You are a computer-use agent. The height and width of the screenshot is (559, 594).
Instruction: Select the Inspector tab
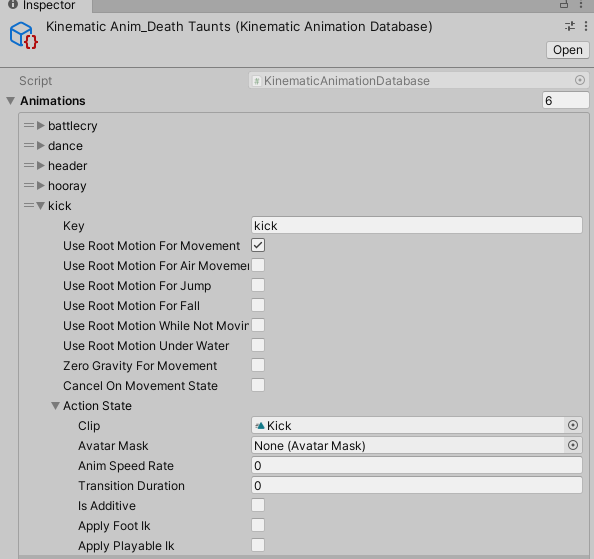tap(45, 5)
